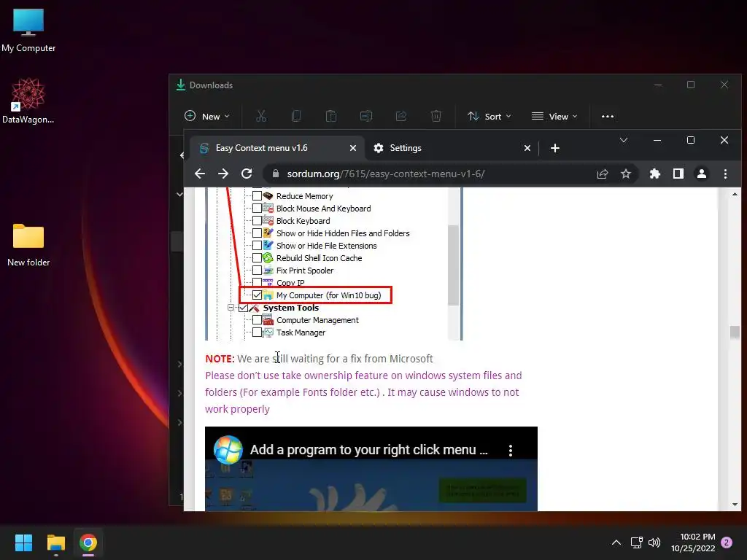Close the Settings tab
The width and height of the screenshot is (747, 560).
tap(527, 148)
